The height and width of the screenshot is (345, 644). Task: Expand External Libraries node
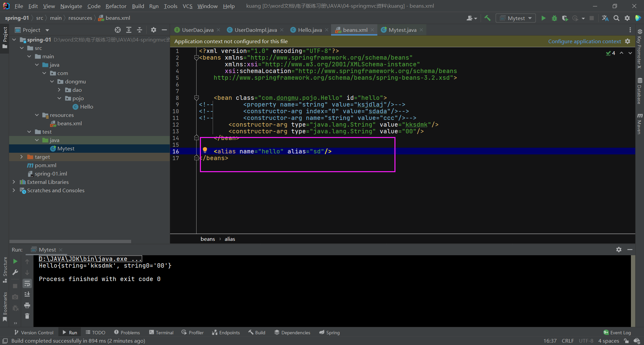click(x=14, y=182)
